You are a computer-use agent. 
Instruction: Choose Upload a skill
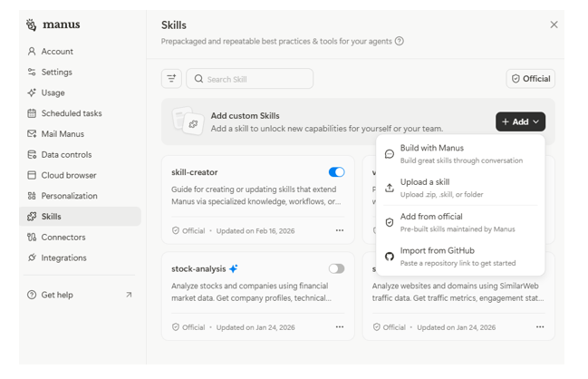460,188
